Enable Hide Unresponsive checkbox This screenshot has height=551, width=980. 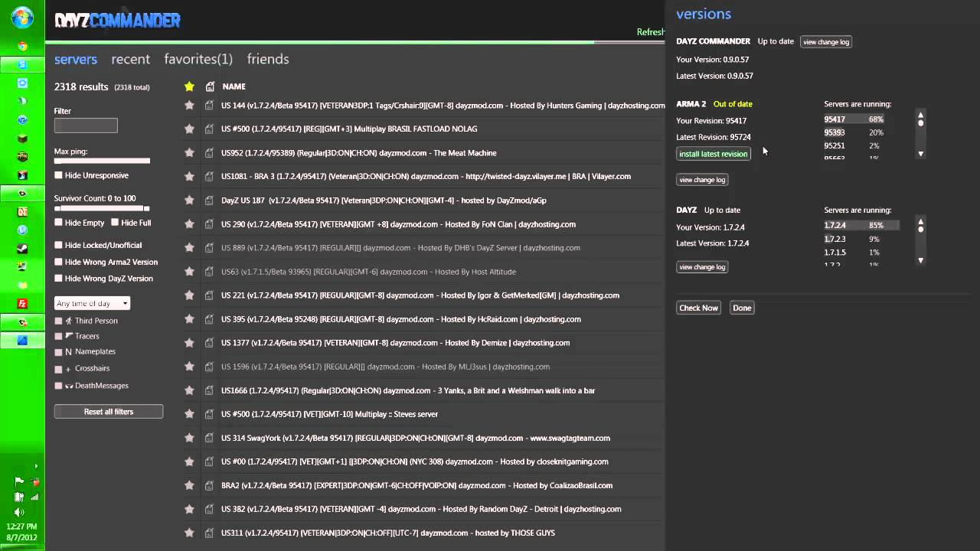tap(58, 175)
